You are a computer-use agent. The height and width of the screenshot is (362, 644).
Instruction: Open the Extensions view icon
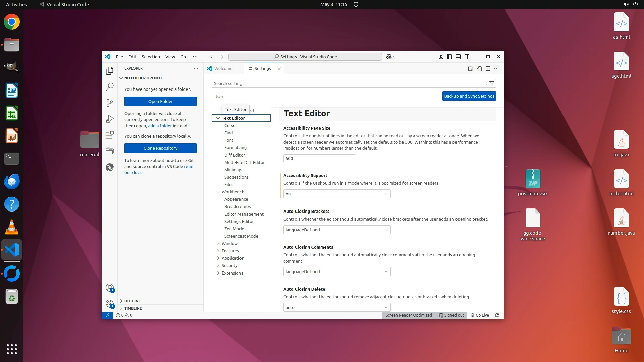(x=110, y=135)
